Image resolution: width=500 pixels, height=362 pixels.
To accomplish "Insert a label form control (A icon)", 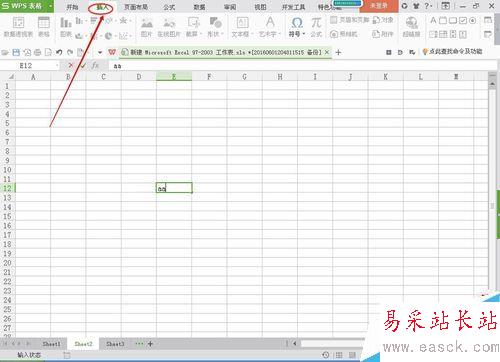I will [x=433, y=20].
